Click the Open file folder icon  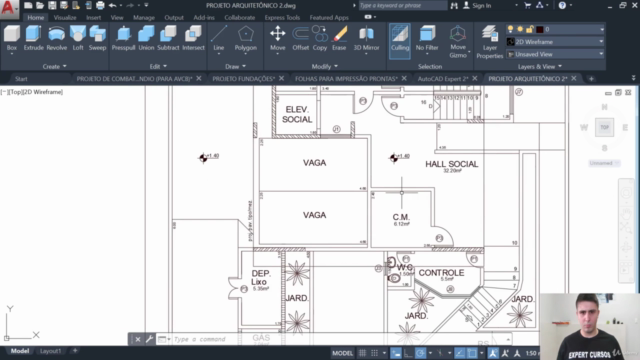click(x=40, y=5)
